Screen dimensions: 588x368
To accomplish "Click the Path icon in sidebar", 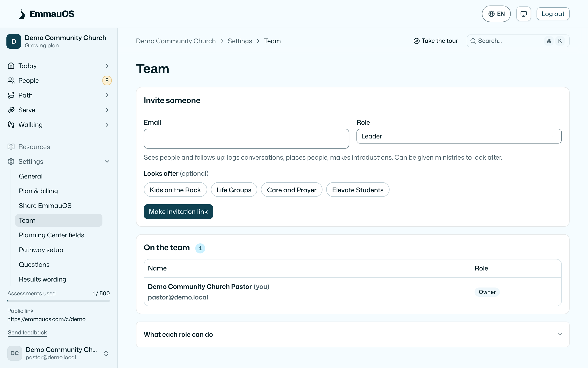I will click(x=11, y=95).
